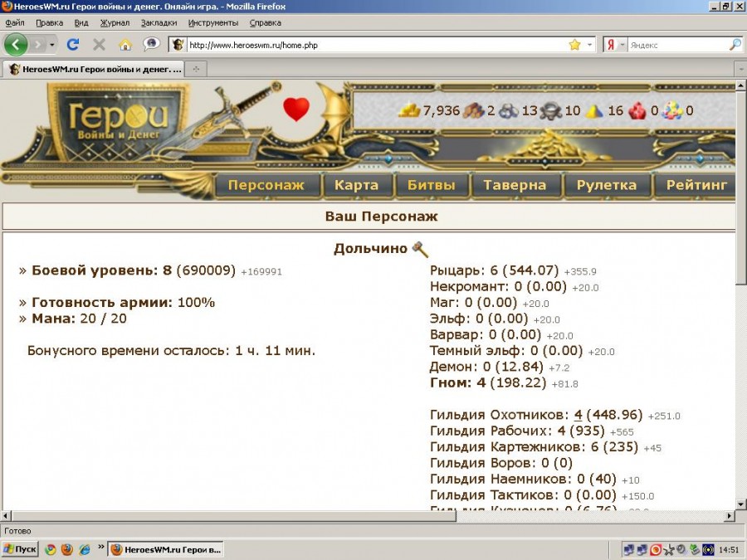Click the red crystals resource icon
This screenshot has height=560, width=747.
637,111
